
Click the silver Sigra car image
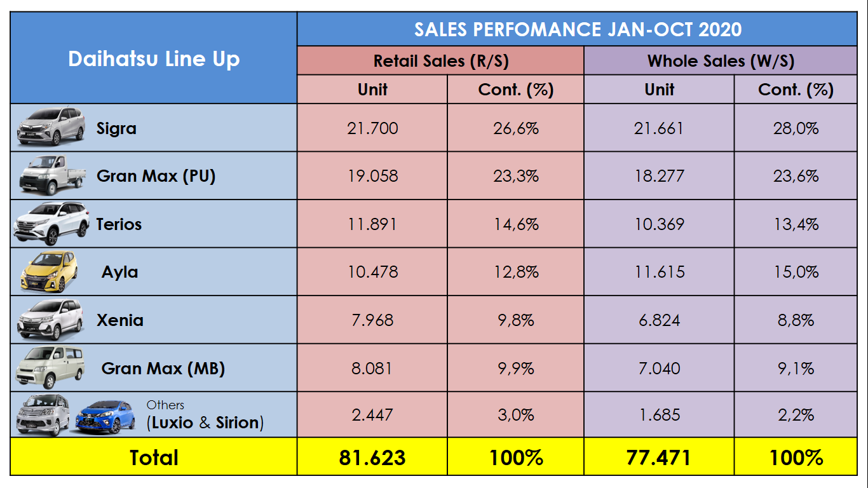51,127
